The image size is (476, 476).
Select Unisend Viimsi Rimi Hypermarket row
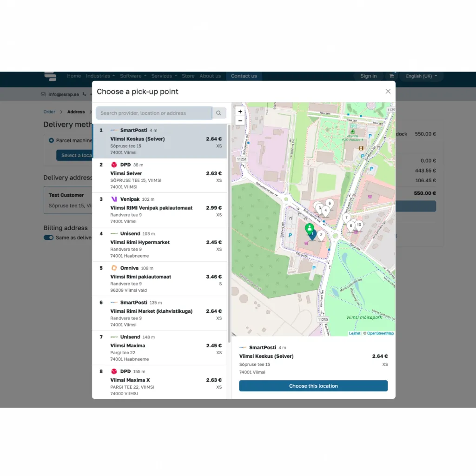(x=160, y=245)
